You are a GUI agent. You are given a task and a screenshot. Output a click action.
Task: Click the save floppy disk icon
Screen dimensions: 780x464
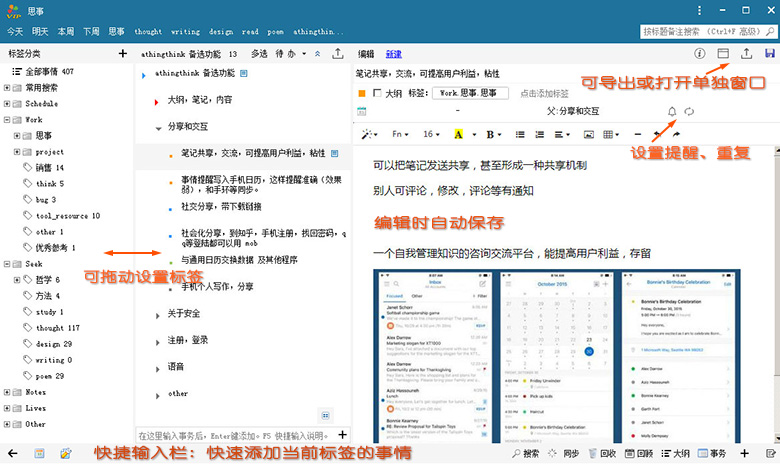pyautogui.click(x=769, y=53)
